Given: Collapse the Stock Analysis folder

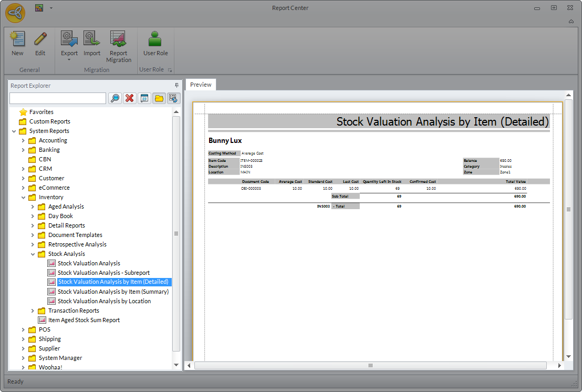Looking at the screenshot, I should [x=33, y=254].
